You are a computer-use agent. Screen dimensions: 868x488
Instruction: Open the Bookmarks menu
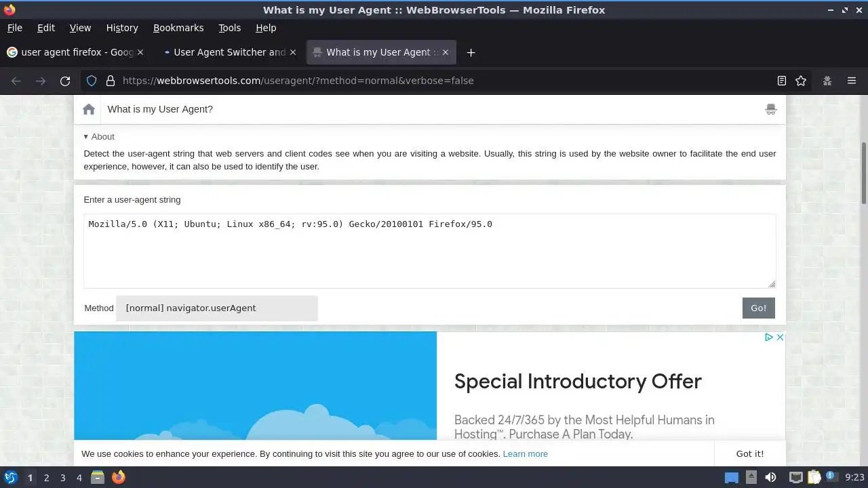[x=178, y=28]
